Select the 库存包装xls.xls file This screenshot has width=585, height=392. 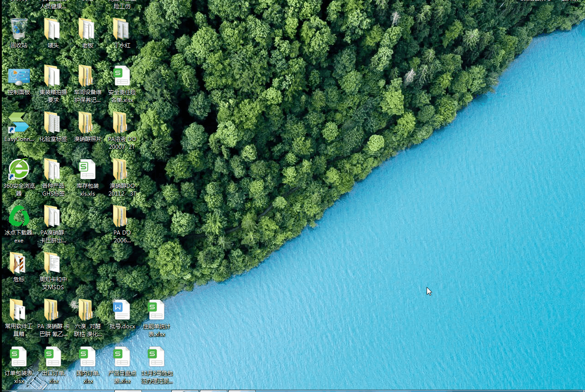click(87, 170)
